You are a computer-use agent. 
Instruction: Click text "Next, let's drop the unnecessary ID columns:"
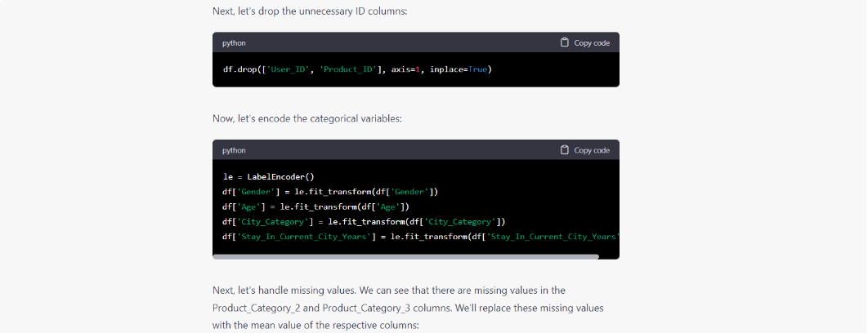pos(310,11)
